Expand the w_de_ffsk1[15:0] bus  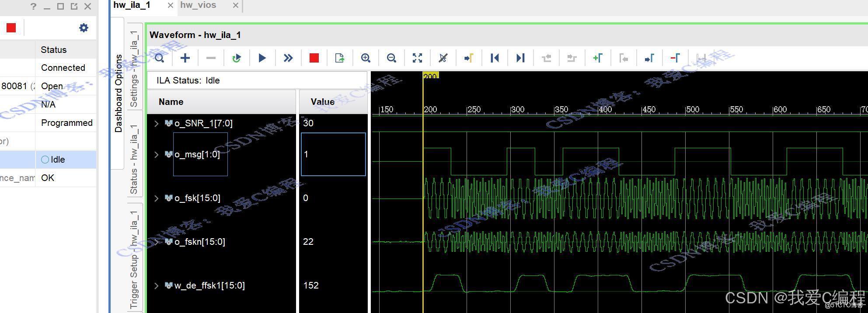(x=157, y=286)
